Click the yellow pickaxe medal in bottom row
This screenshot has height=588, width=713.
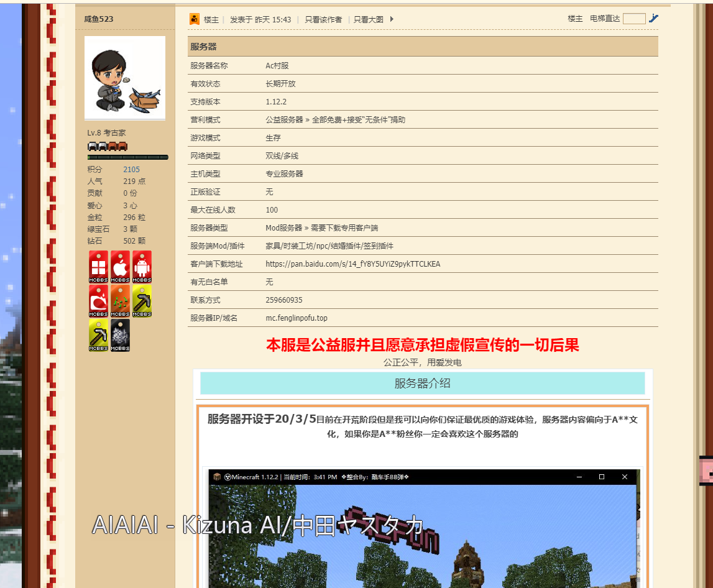[x=98, y=334]
